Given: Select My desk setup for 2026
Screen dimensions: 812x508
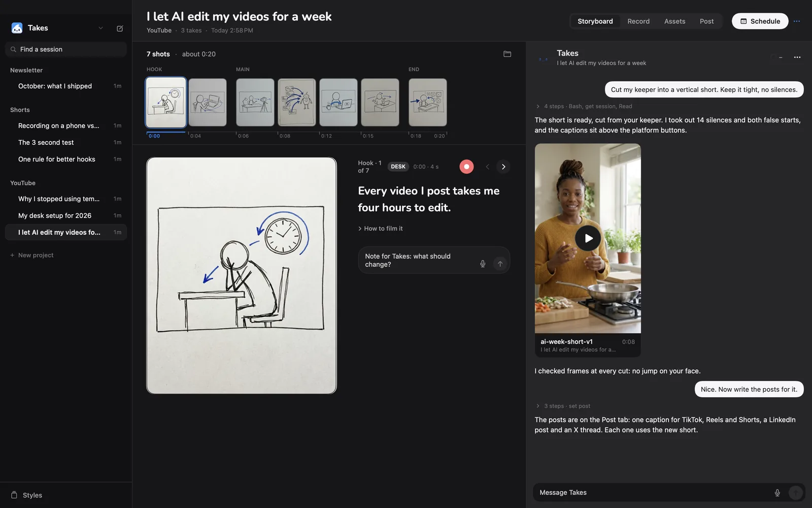Looking at the screenshot, I should click(x=66, y=215).
